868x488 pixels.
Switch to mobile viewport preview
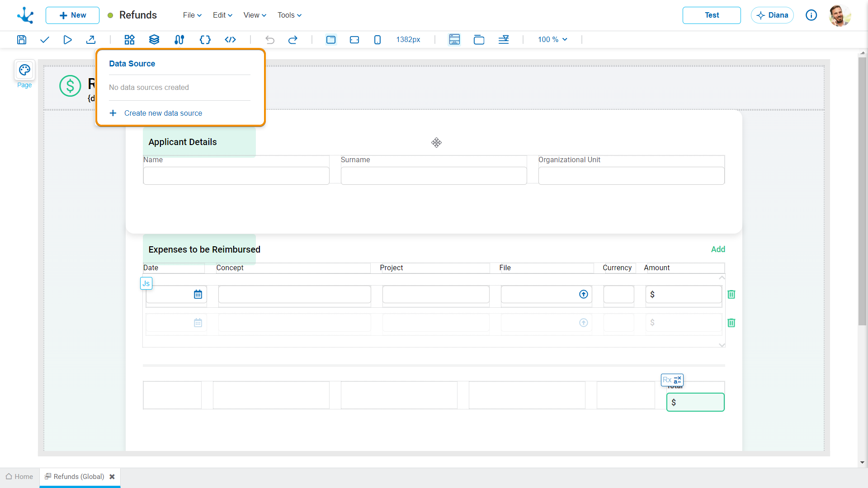[x=377, y=40]
